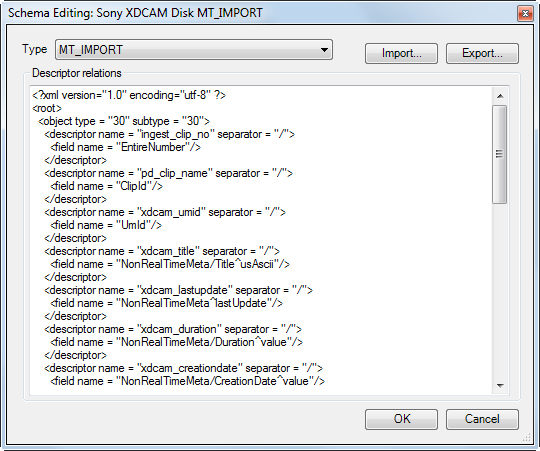
Task: Click the "EntireNumber" field line
Action: [125, 147]
